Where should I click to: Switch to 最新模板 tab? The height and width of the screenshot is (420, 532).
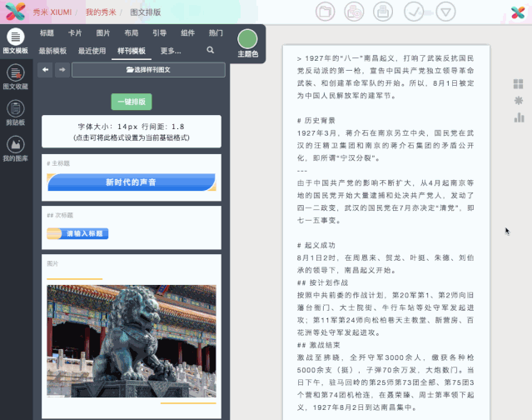click(52, 51)
